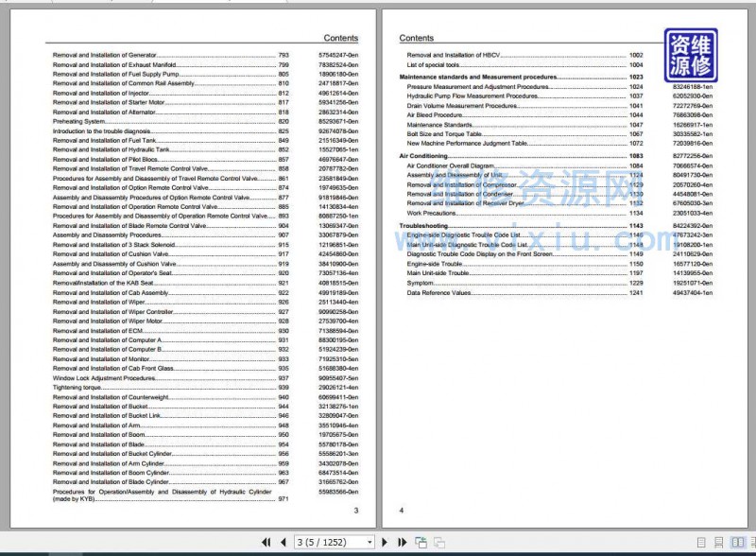Click 'Removal and Installation of Computer A'

point(107,340)
